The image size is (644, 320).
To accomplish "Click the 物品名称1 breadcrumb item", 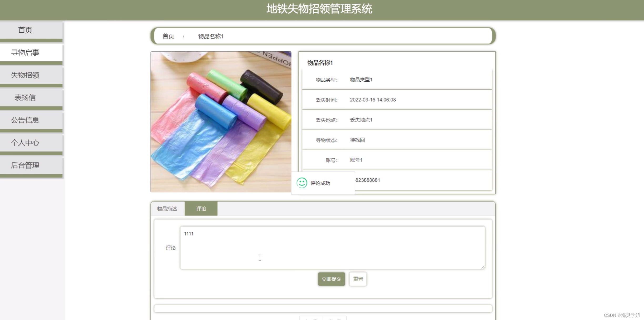I will coord(211,36).
